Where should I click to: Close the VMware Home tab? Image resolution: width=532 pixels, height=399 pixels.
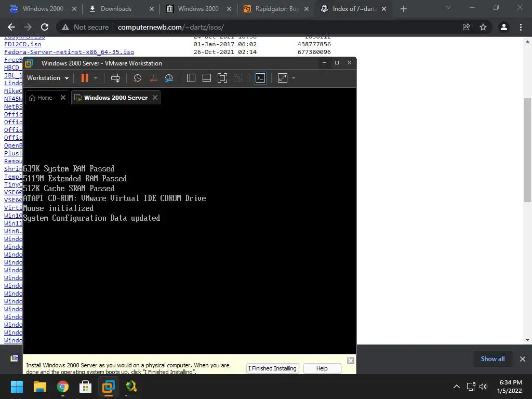tap(63, 98)
